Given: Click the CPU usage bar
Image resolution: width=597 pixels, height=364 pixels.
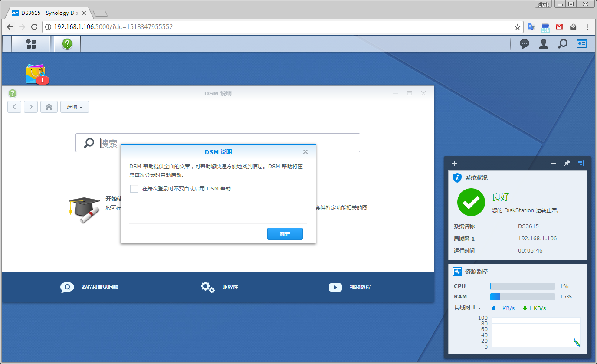Looking at the screenshot, I should 523,286.
